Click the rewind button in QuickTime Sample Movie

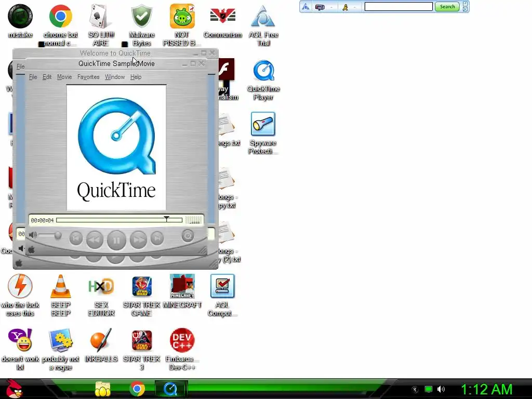[95, 240]
